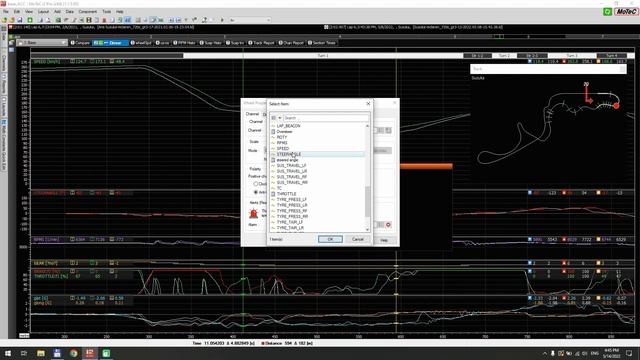Screen dimensions: 640x360
Task: Click the list scroll-up arrow
Action: pos(367,126)
